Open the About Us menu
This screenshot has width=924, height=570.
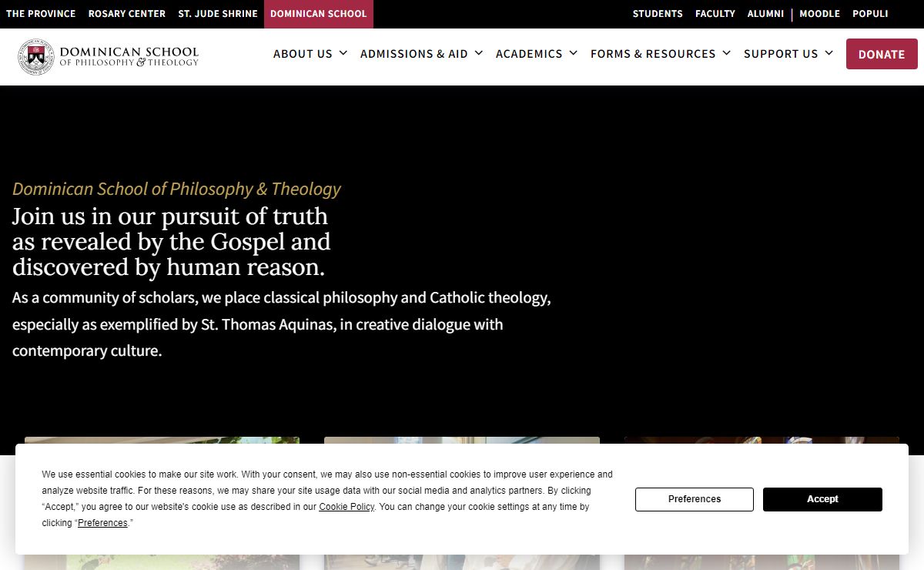[x=303, y=54]
